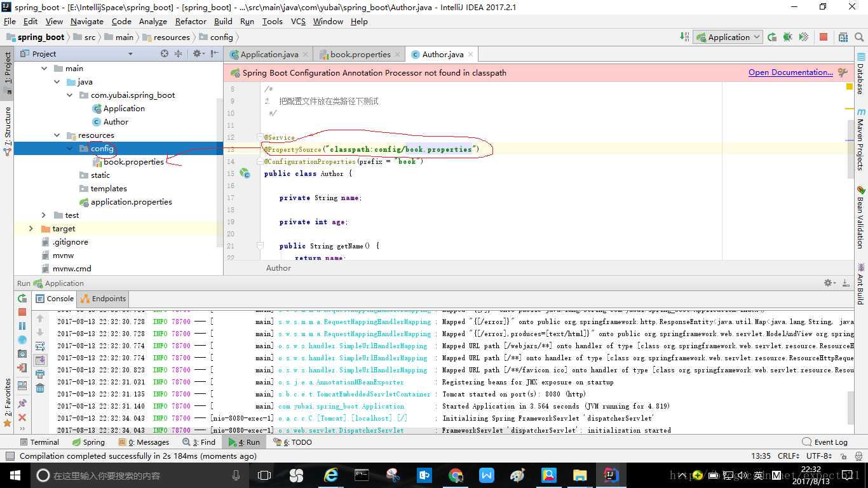The width and height of the screenshot is (868, 488).
Task: Open the Project Structure icon
Action: [x=843, y=37]
